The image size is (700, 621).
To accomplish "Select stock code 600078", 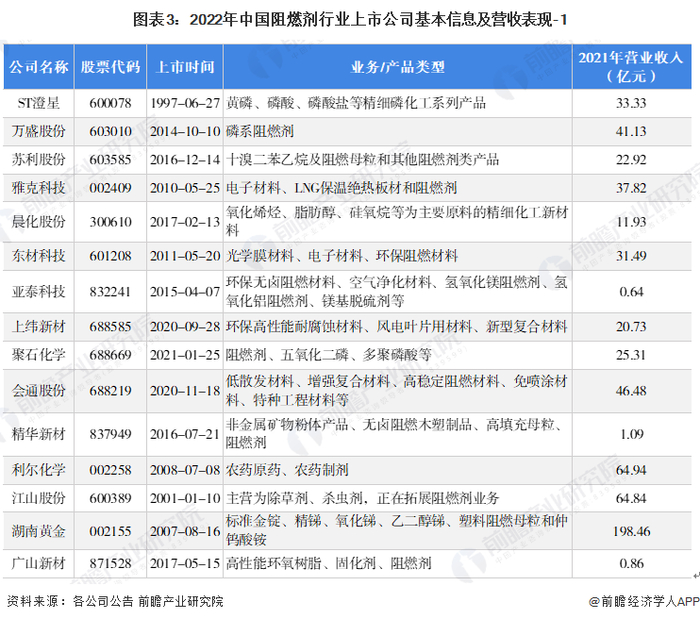I will 110,103.
